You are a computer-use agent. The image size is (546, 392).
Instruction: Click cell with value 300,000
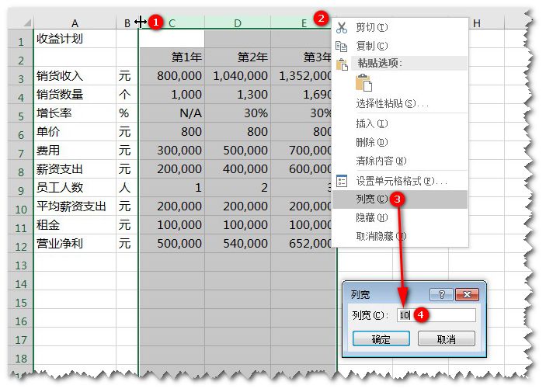pyautogui.click(x=172, y=150)
